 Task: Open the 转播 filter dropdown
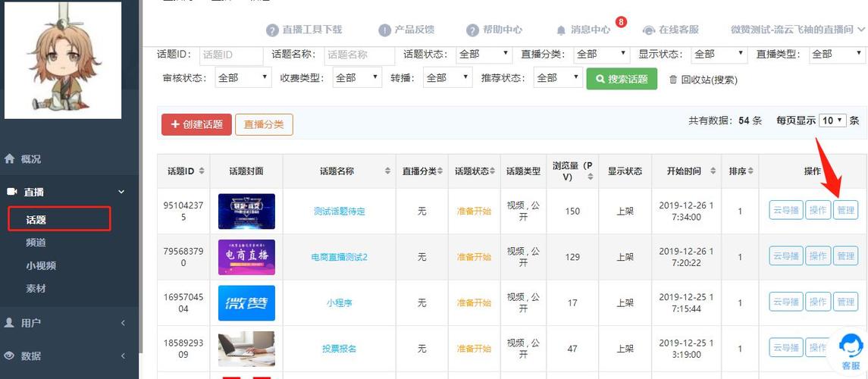coord(447,78)
